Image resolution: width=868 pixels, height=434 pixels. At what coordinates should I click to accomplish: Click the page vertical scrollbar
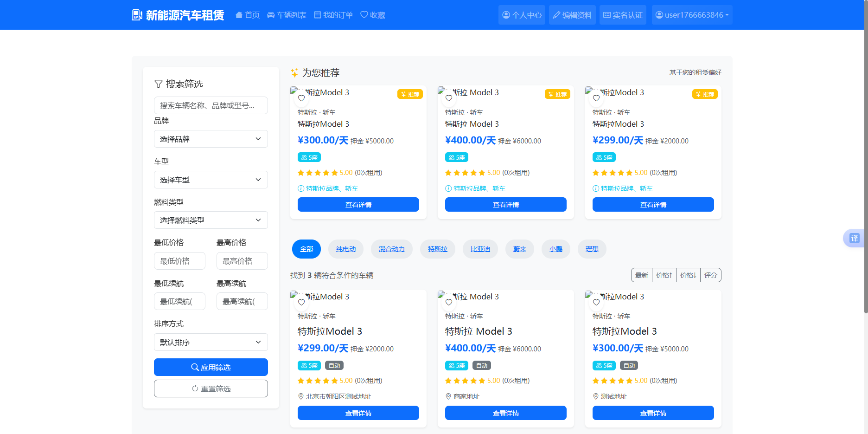(866, 157)
